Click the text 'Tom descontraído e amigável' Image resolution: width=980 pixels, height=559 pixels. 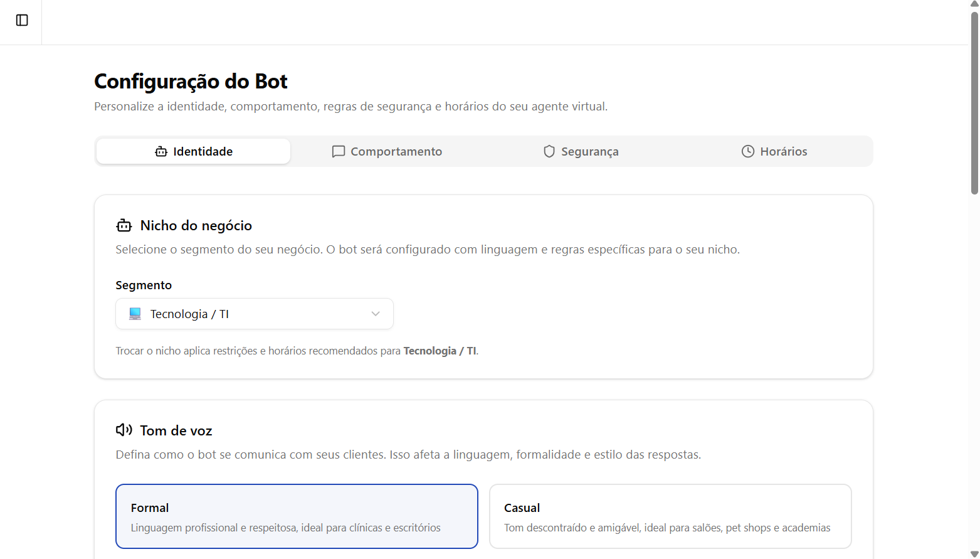click(x=572, y=528)
